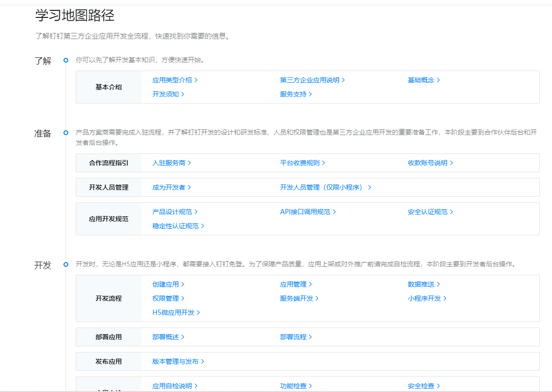Open 部署概述 link

coord(168,337)
